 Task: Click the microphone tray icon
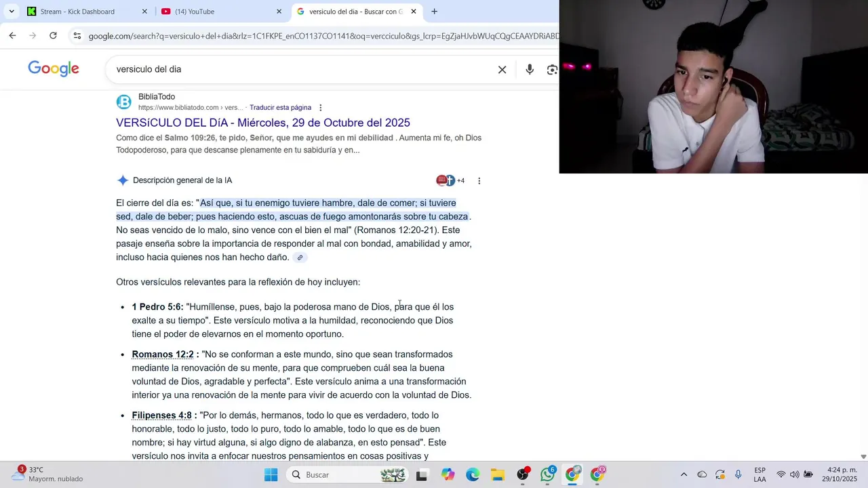[x=738, y=474]
